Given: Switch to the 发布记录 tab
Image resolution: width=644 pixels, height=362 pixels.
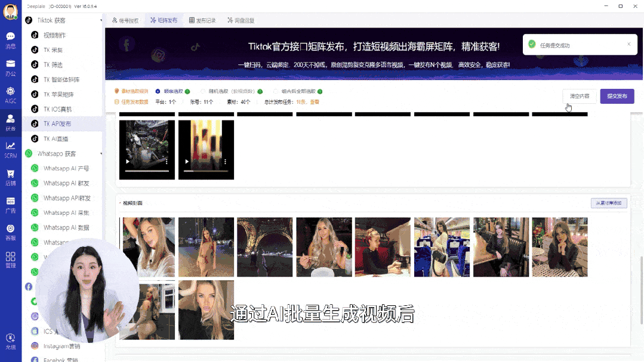Looking at the screenshot, I should click(x=202, y=20).
